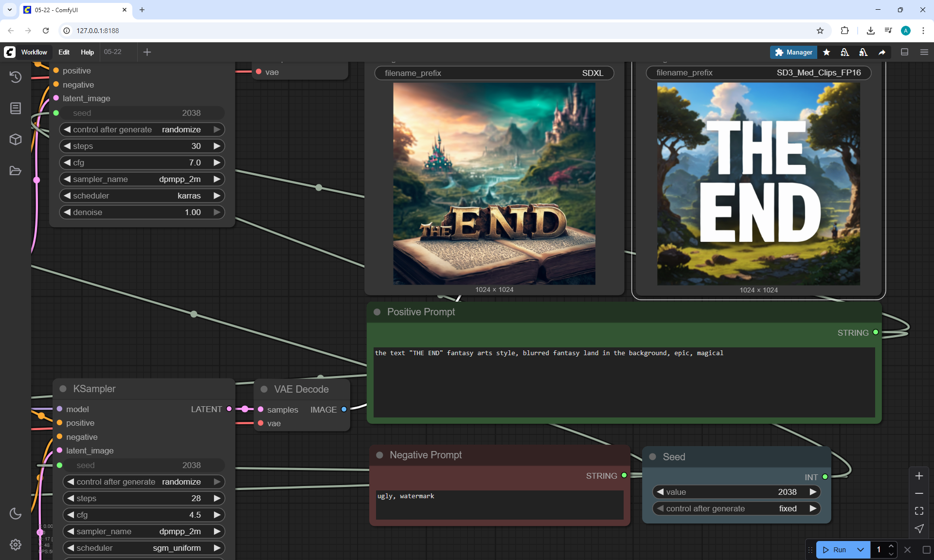Open settings gear in sidebar
Viewport: 934px width, 560px height.
tap(16, 544)
